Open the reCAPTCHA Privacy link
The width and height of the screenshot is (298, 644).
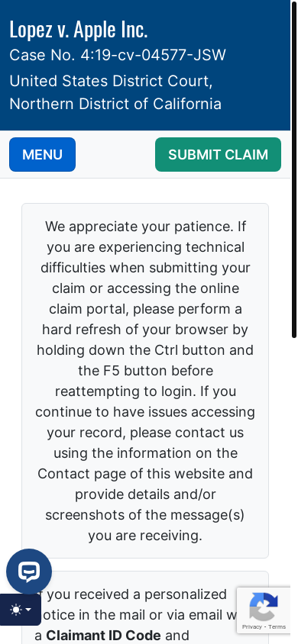click(x=252, y=626)
